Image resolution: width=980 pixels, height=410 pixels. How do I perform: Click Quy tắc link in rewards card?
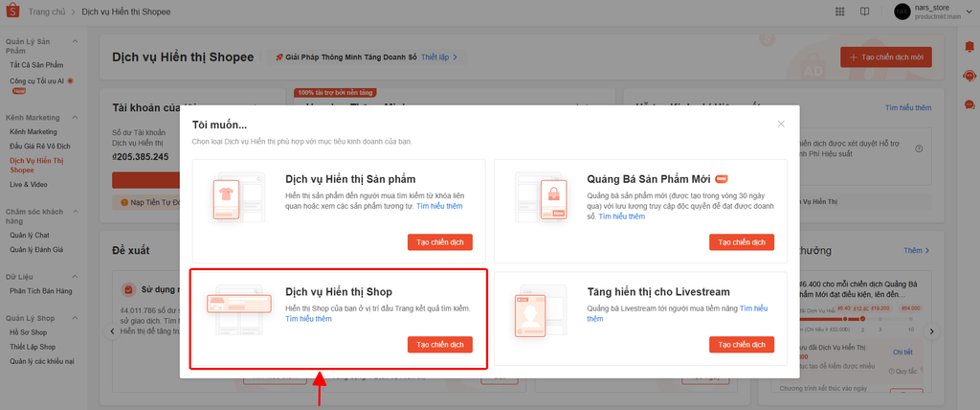(x=902, y=371)
